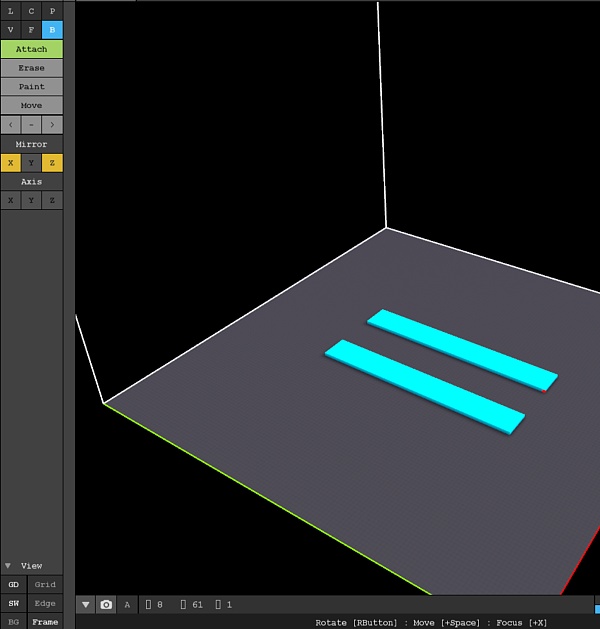Select the P (Pattern) brush mode

pyautogui.click(x=52, y=11)
